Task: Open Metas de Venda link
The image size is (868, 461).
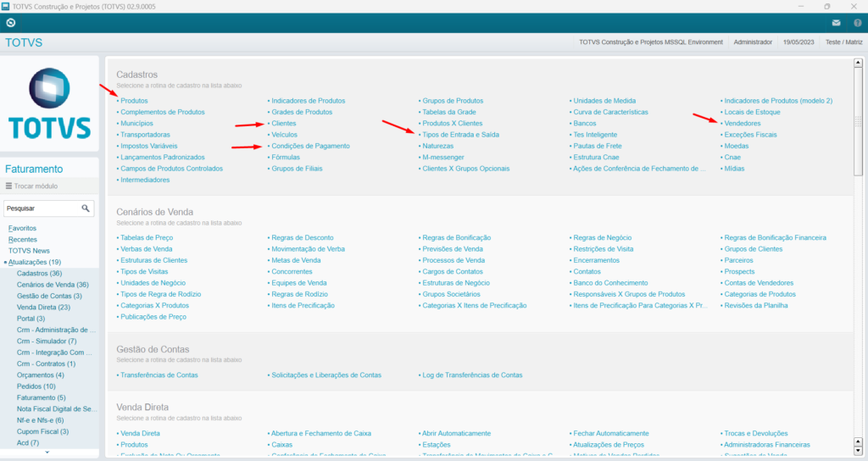Action: pos(296,260)
